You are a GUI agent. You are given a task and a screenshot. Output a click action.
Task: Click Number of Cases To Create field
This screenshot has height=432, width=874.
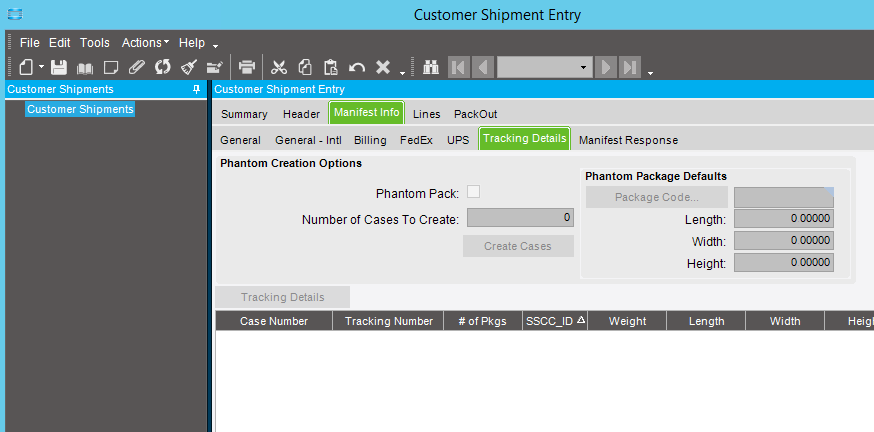click(x=520, y=217)
